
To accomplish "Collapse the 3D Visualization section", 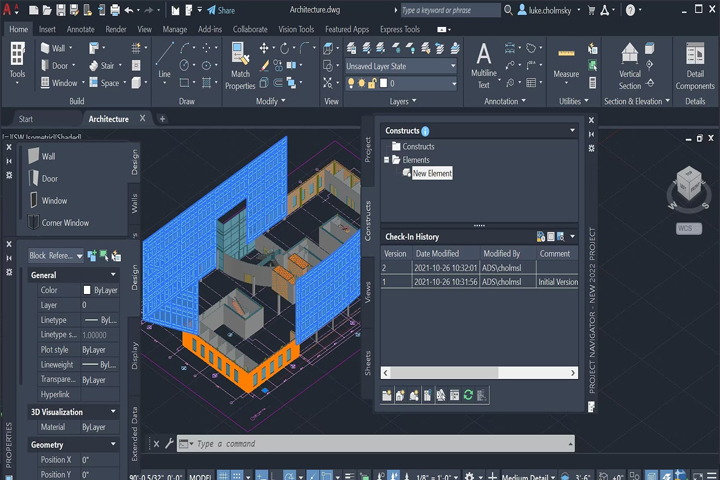I will (113, 411).
